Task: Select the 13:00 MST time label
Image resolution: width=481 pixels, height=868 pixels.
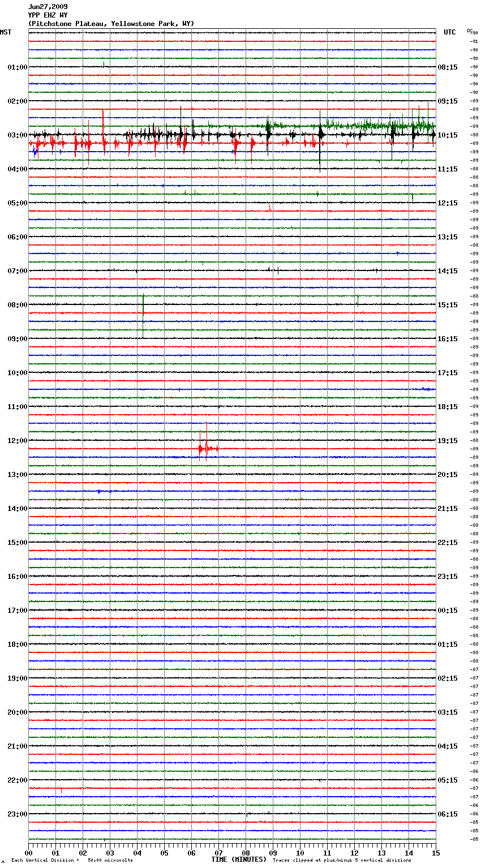Action: click(18, 475)
